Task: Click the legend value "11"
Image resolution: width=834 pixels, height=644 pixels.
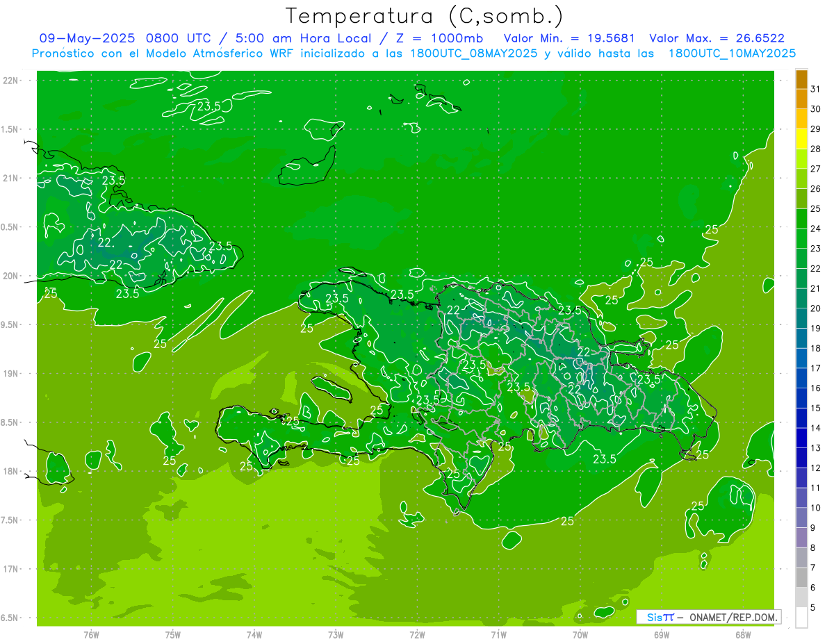Action: (816, 488)
